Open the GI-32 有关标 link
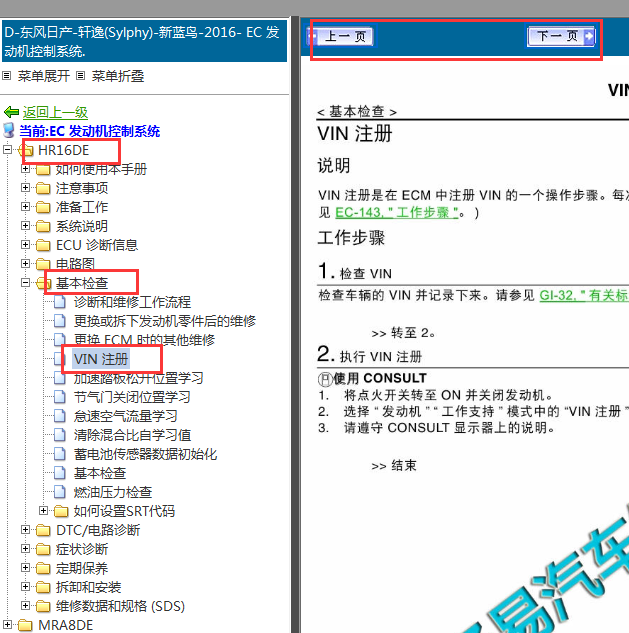Viewport: 629px width, 633px height. point(584,296)
